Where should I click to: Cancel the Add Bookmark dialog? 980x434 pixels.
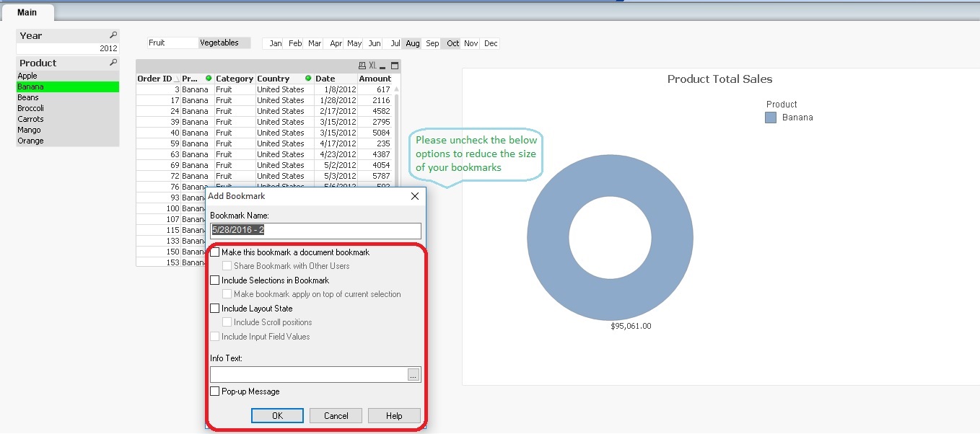tap(336, 416)
